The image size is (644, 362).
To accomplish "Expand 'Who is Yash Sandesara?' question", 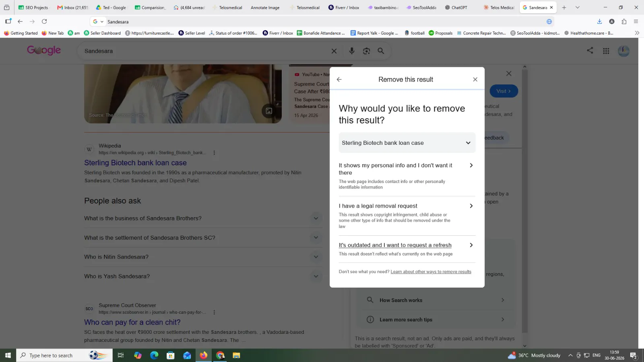I will 203,276.
